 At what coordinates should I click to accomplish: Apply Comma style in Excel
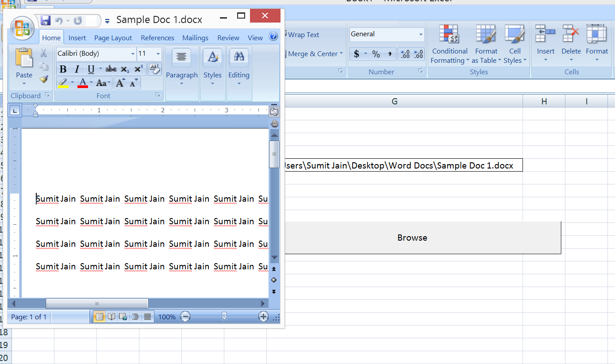pyautogui.click(x=389, y=54)
